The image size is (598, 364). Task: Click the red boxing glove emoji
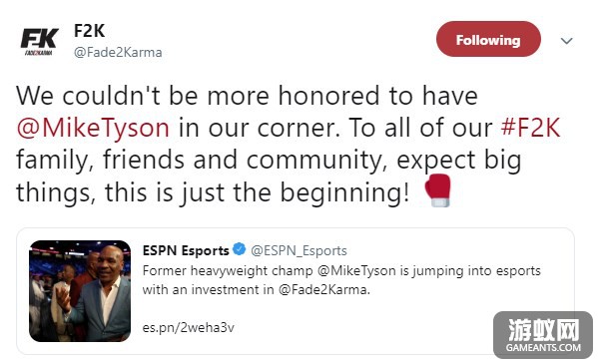click(x=438, y=190)
